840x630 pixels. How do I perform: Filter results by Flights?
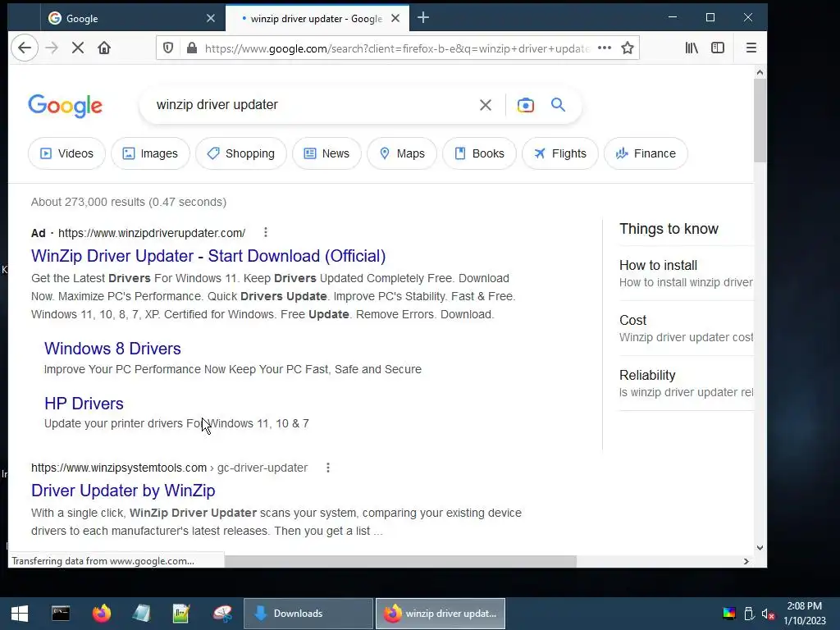point(560,153)
